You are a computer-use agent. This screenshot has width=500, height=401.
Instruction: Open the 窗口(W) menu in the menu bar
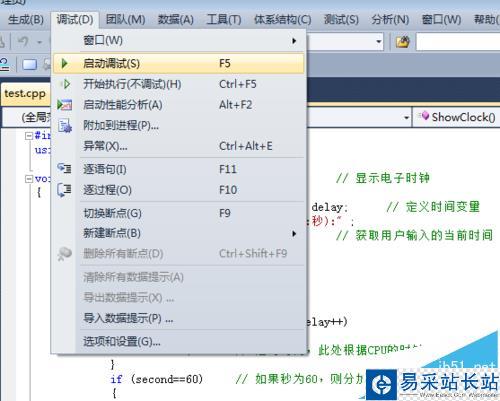441,19
